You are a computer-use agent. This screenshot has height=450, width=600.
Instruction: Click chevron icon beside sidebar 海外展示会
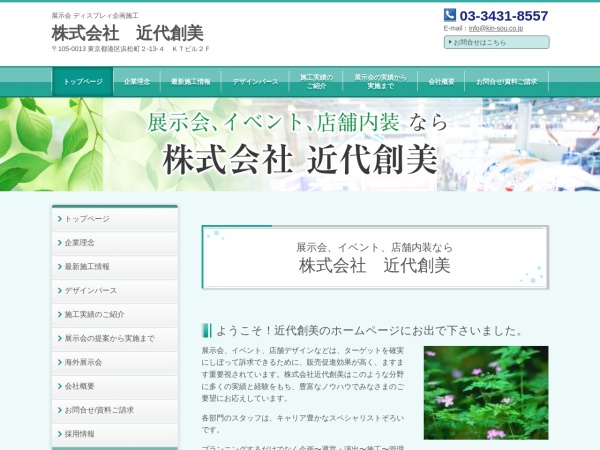pos(59,362)
